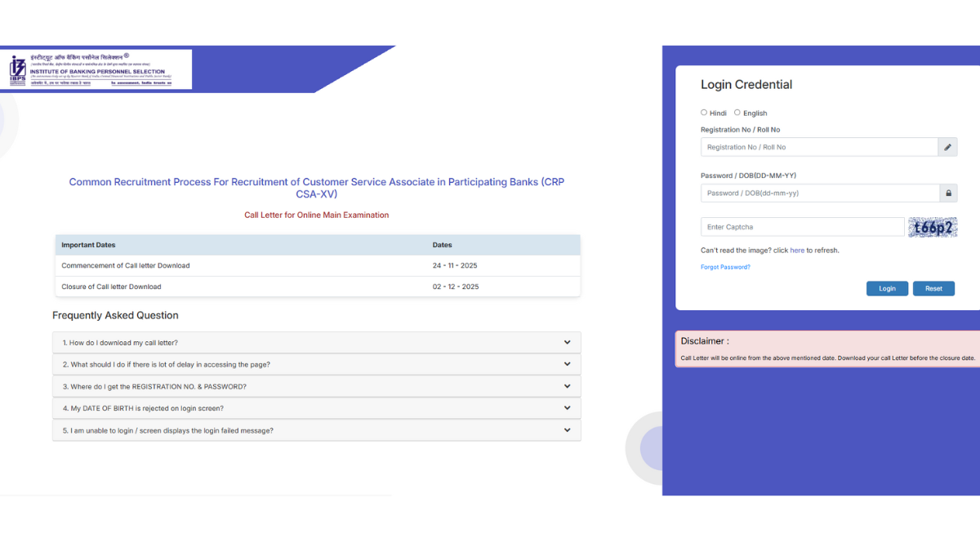Click 'here' to refresh the captcha
This screenshot has width=980, height=551.
click(797, 250)
